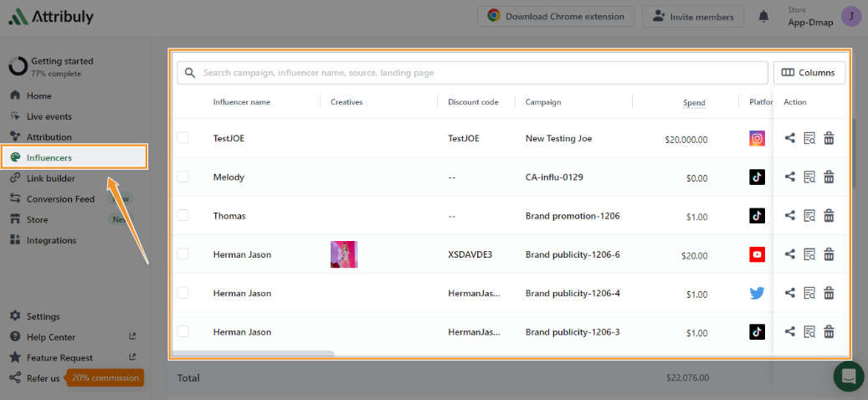Click the notification bell icon
Screen dimensions: 868x400
click(x=763, y=17)
